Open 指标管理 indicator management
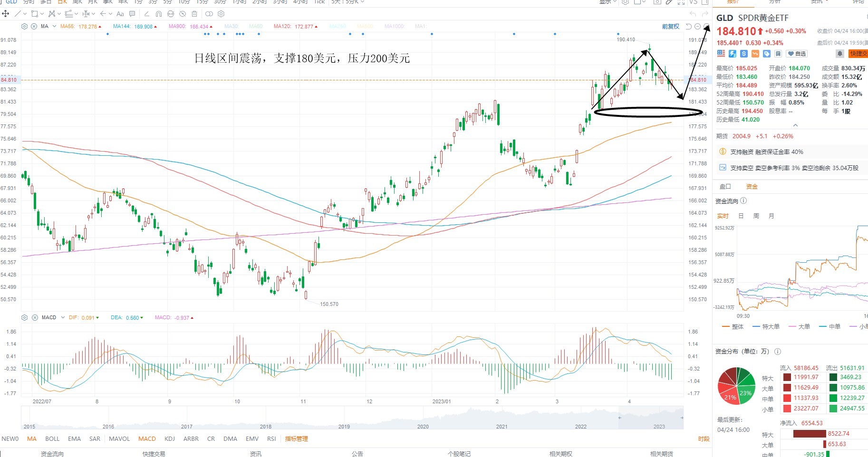Viewport: 868px width, 457px height. 297,439
